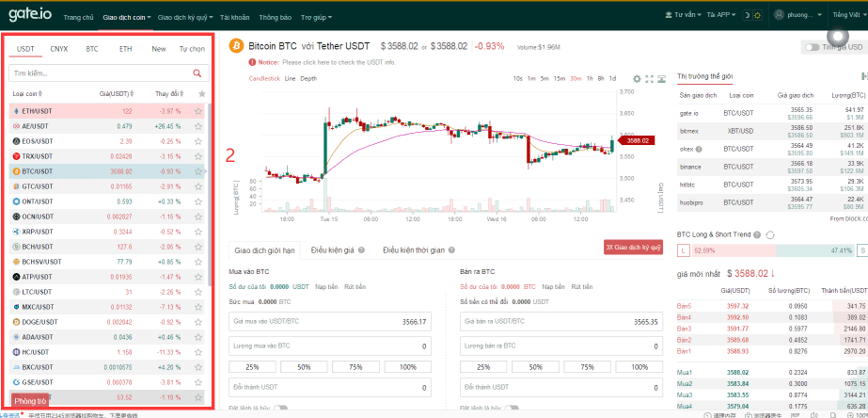Click the ETH/USDT coin icon
This screenshot has width=868, height=418.
pyautogui.click(x=16, y=111)
